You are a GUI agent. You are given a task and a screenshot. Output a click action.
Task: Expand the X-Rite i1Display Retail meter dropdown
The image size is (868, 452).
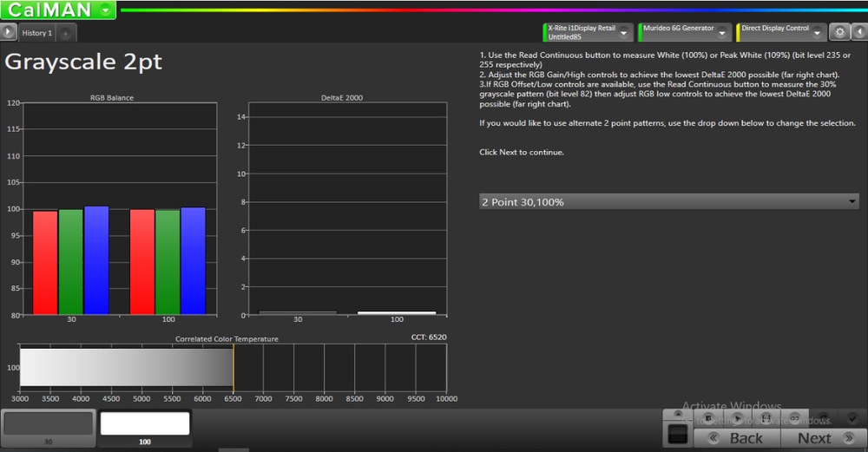pos(623,32)
